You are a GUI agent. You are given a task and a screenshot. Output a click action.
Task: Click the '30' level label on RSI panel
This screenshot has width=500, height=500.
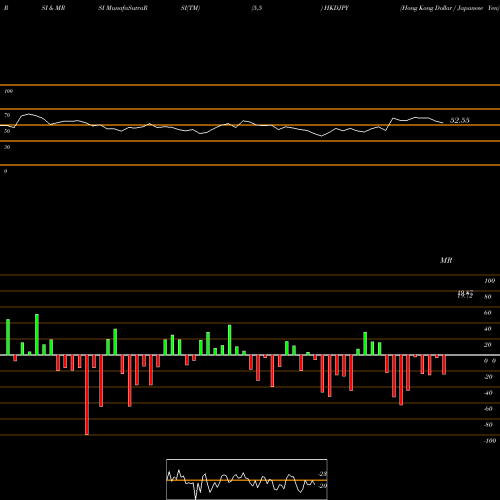[7, 147]
